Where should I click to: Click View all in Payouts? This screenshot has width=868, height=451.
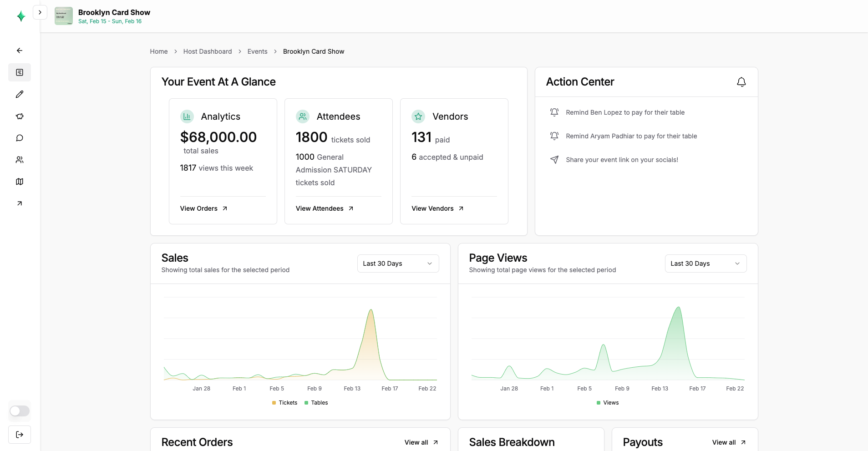(x=729, y=442)
